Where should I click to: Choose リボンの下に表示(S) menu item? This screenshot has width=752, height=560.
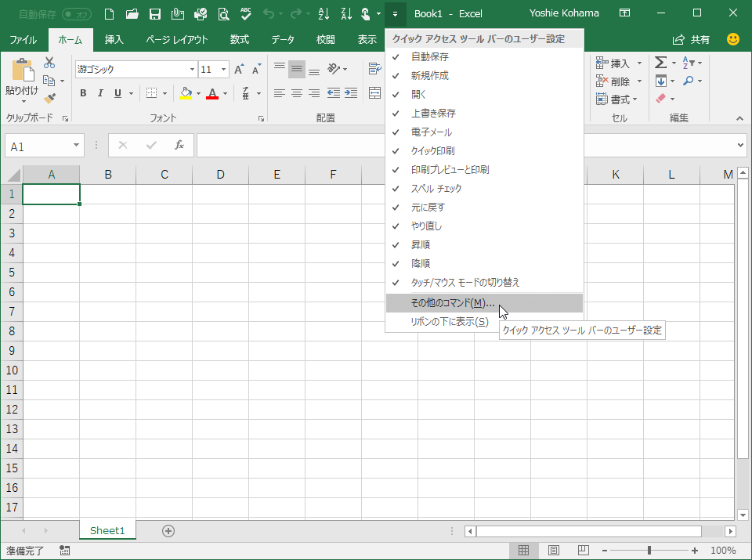click(x=484, y=322)
